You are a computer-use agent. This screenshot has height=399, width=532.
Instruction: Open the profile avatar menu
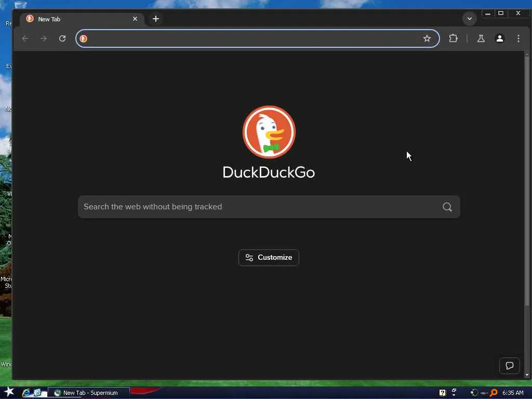click(x=499, y=38)
